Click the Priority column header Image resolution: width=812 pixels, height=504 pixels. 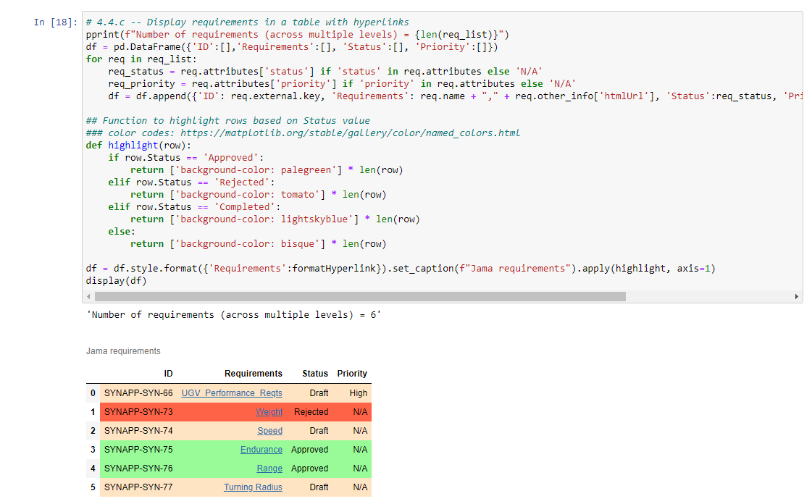coord(352,374)
